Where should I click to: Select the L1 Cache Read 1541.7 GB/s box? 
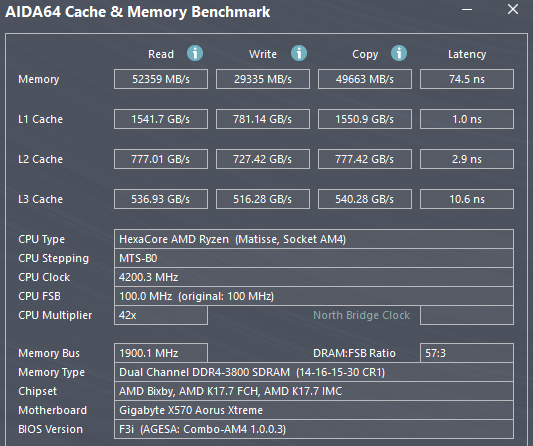coord(161,119)
